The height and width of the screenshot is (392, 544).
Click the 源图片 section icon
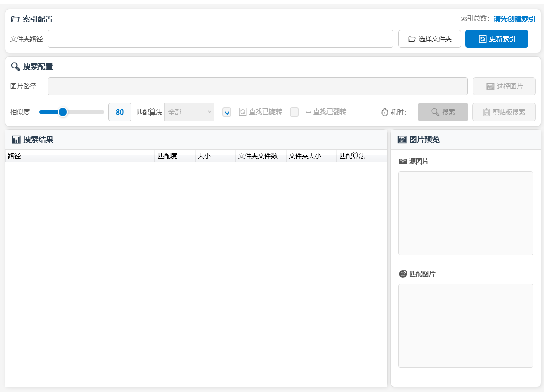tap(403, 162)
